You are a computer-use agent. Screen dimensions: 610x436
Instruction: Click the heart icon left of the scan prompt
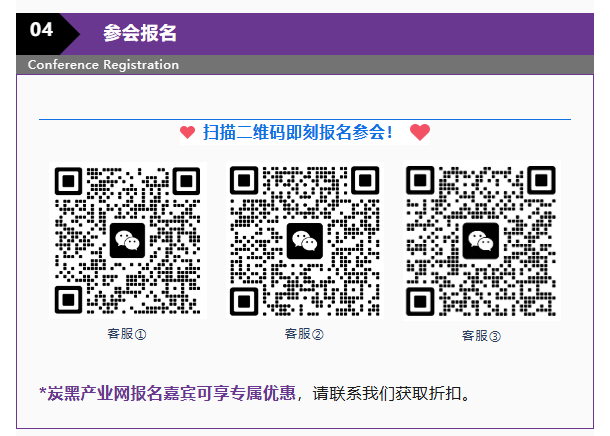[x=187, y=132]
